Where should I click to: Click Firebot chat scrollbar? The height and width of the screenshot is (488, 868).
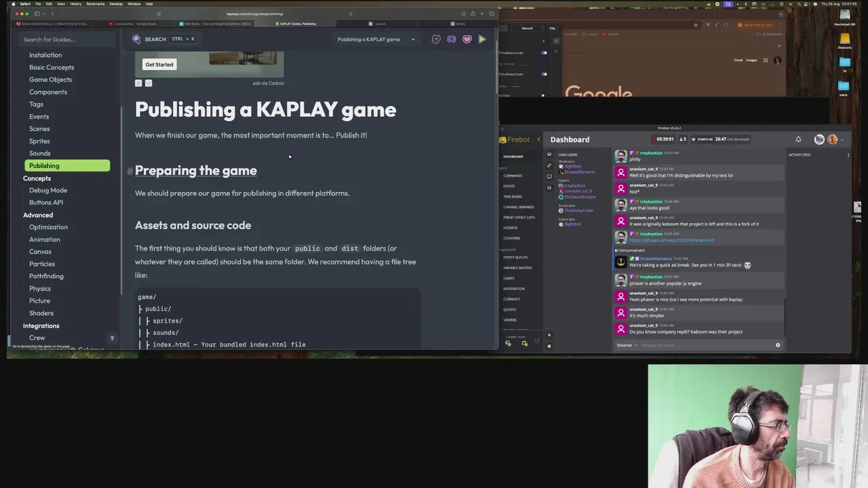(785, 318)
